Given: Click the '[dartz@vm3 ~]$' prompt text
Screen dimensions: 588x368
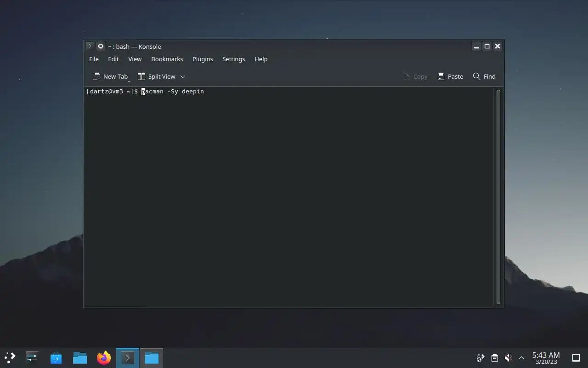Looking at the screenshot, I should coord(112,92).
